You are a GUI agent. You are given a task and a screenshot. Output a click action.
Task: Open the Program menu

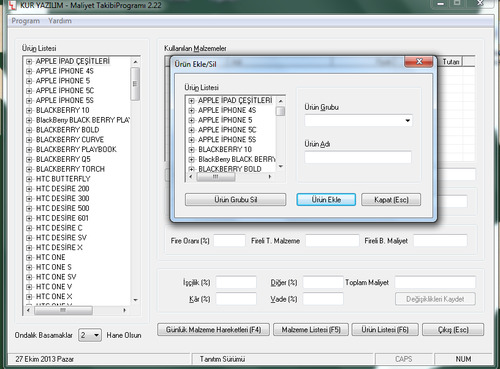tap(25, 21)
